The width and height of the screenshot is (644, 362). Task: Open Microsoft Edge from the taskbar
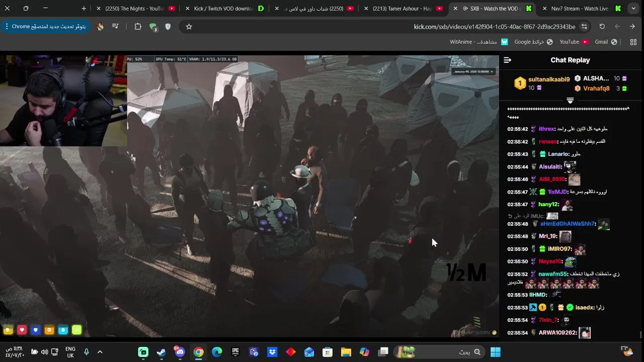(217, 352)
